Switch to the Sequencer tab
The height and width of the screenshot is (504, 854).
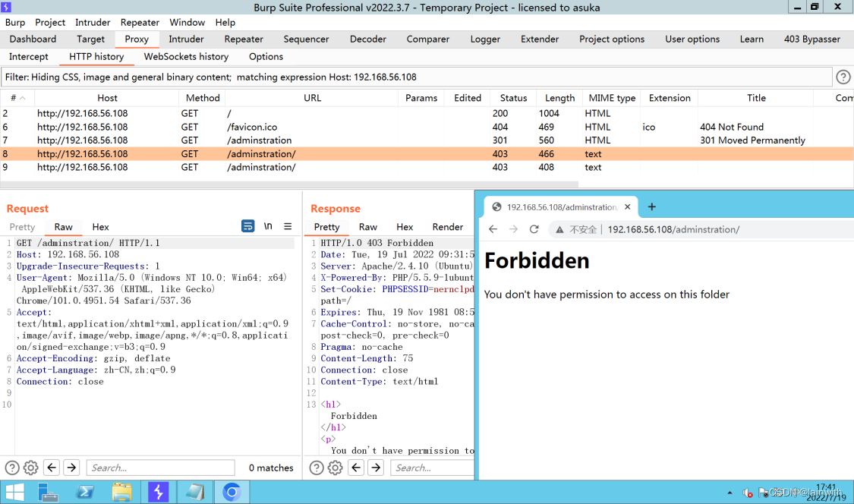click(x=306, y=39)
